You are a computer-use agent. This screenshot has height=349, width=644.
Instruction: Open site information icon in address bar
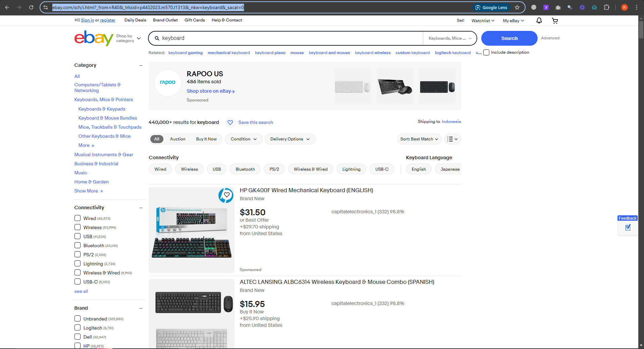pyautogui.click(x=46, y=7)
